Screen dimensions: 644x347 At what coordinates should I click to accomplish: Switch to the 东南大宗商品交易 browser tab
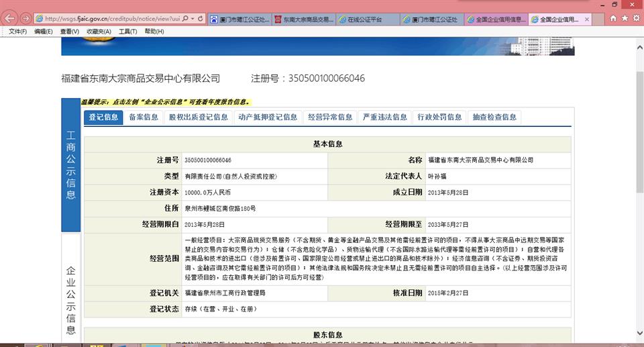tap(303, 19)
